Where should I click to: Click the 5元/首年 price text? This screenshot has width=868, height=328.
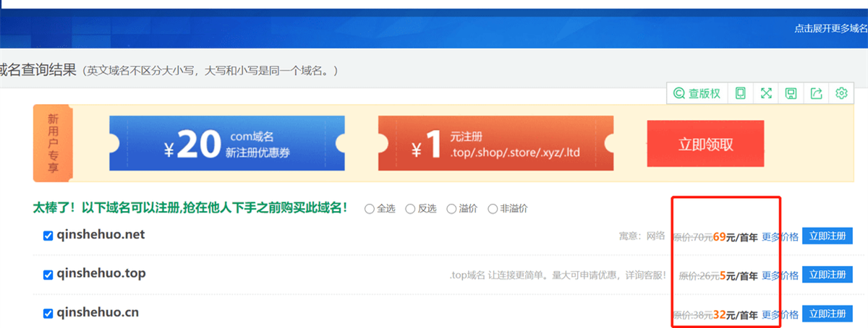point(739,275)
